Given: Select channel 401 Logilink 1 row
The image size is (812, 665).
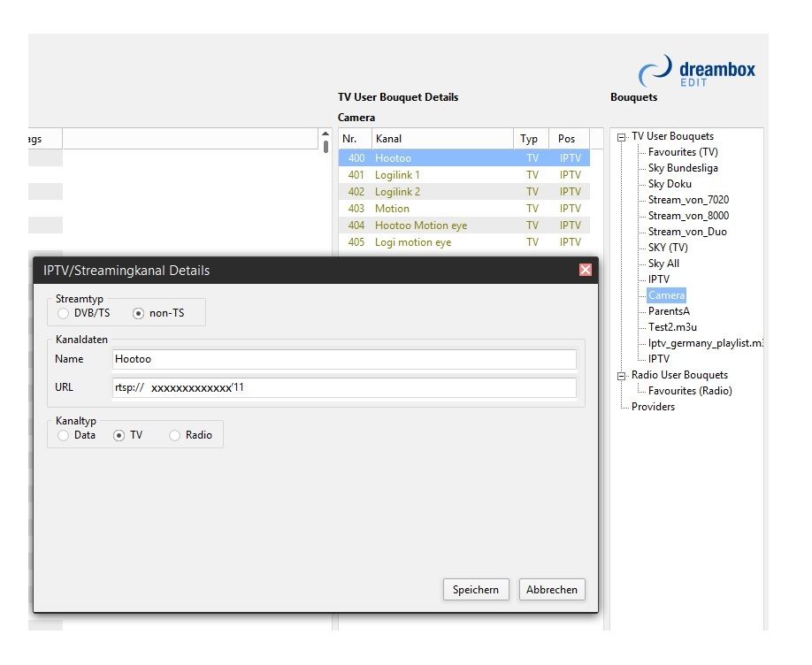Looking at the screenshot, I should 464,175.
